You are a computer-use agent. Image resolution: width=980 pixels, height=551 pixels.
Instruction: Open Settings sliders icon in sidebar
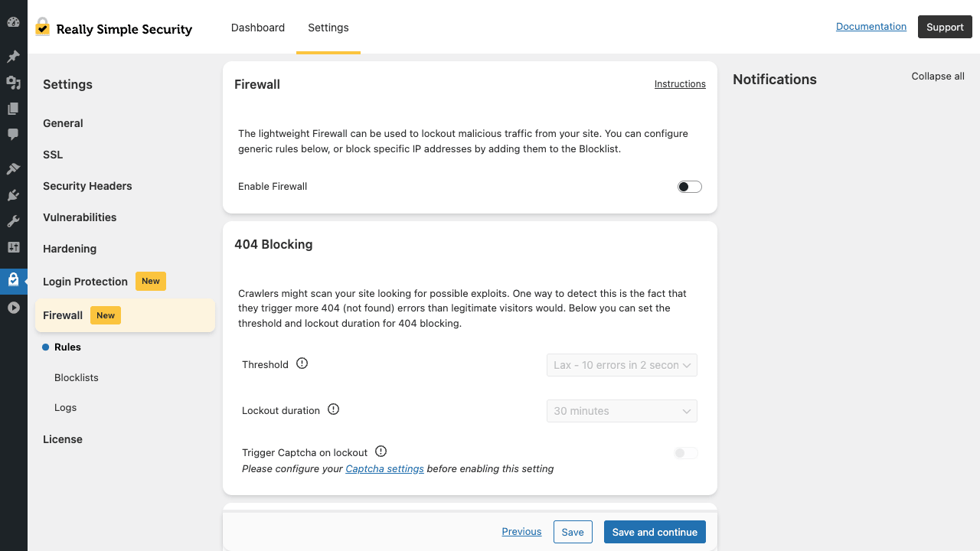coord(13,247)
